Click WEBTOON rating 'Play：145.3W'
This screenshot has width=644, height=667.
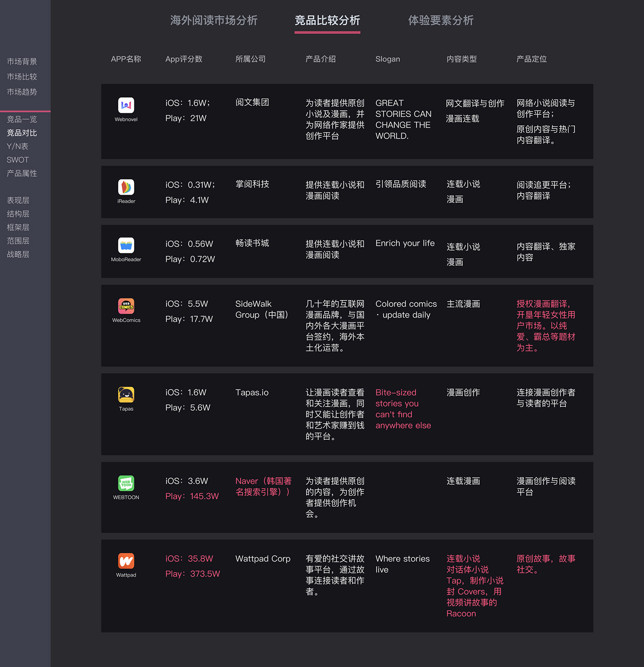click(192, 496)
